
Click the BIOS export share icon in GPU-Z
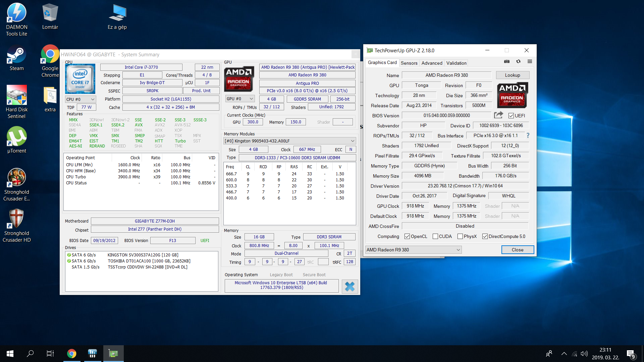[498, 115]
